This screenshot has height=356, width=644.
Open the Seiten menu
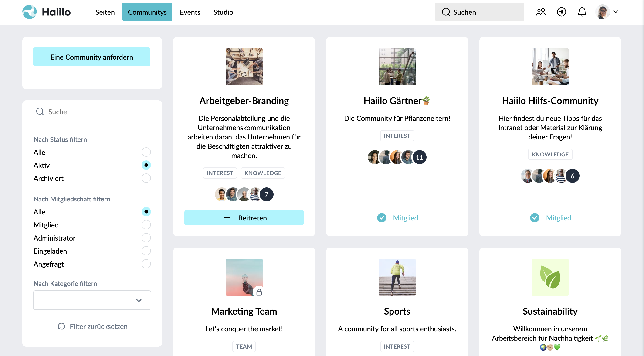pyautogui.click(x=105, y=12)
